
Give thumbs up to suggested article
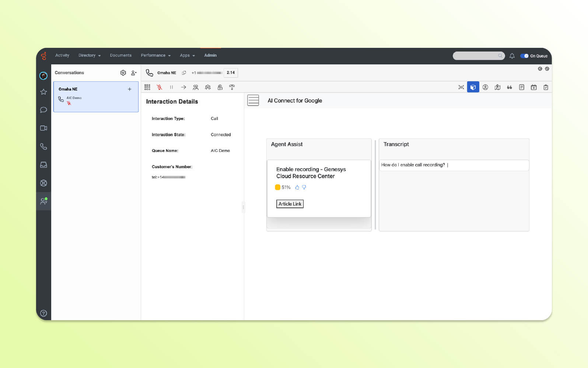297,187
